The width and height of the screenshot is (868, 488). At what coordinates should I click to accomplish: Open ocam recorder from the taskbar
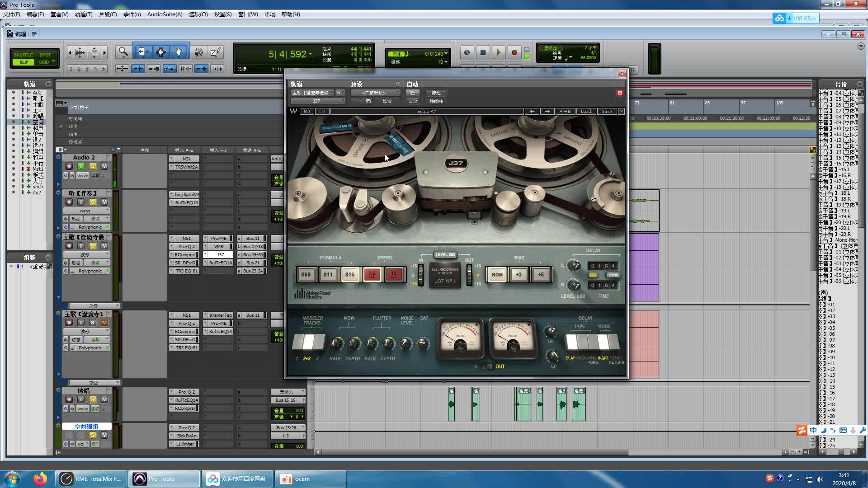(311, 479)
